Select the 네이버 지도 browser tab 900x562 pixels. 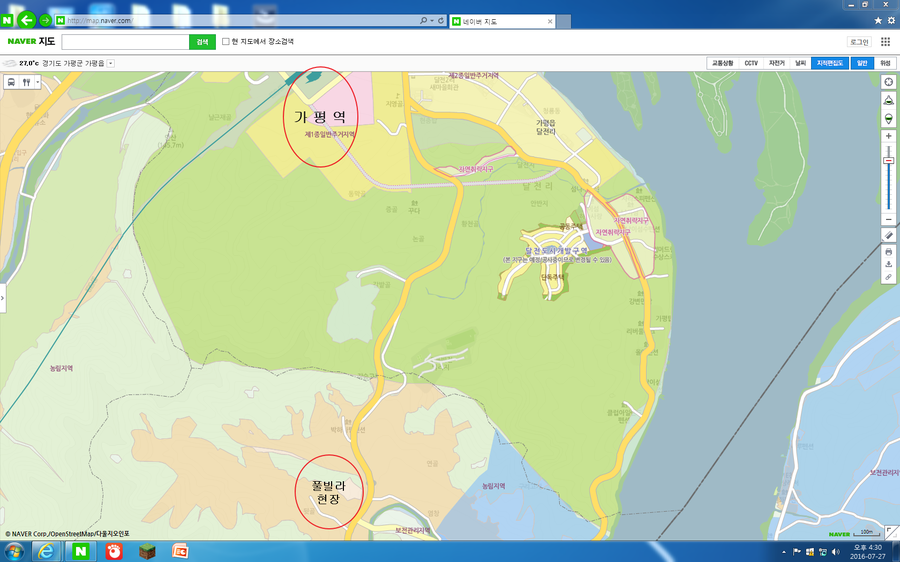[x=502, y=21]
